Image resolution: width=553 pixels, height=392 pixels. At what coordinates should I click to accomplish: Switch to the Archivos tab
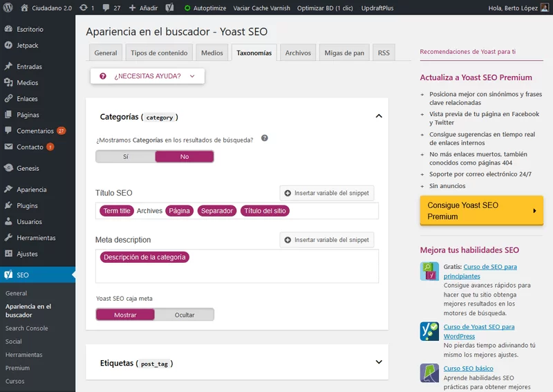pyautogui.click(x=298, y=53)
